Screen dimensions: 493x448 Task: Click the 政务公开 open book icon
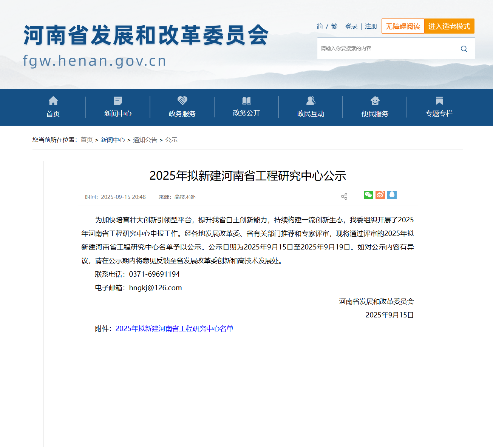[x=246, y=100]
